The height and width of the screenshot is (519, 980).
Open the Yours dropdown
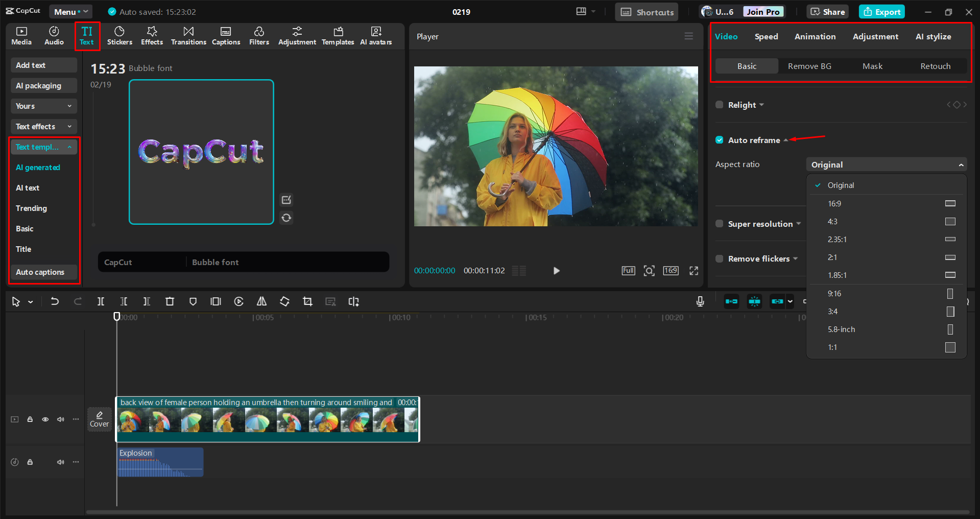point(43,106)
